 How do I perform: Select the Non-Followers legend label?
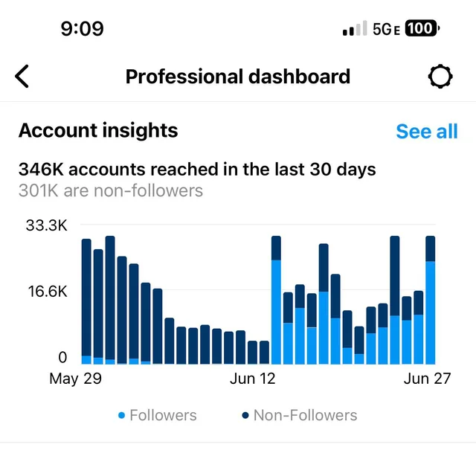coord(305,415)
